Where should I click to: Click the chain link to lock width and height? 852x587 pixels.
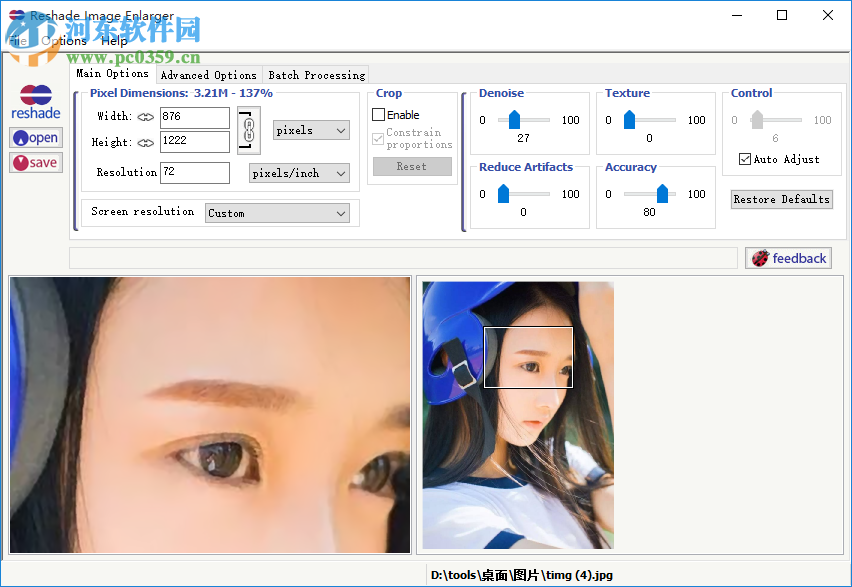click(247, 128)
